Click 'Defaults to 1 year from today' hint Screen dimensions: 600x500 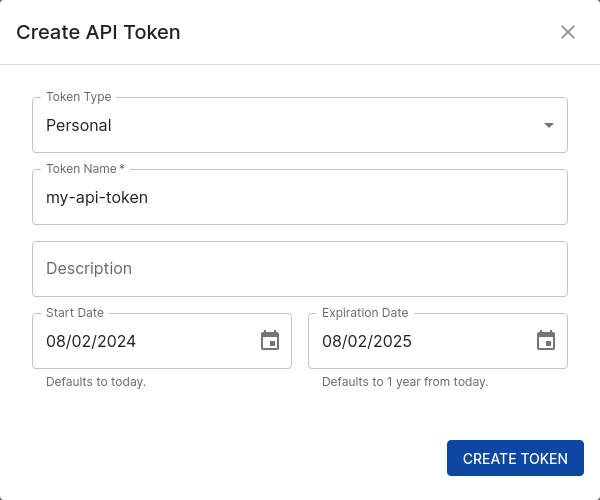tap(405, 382)
